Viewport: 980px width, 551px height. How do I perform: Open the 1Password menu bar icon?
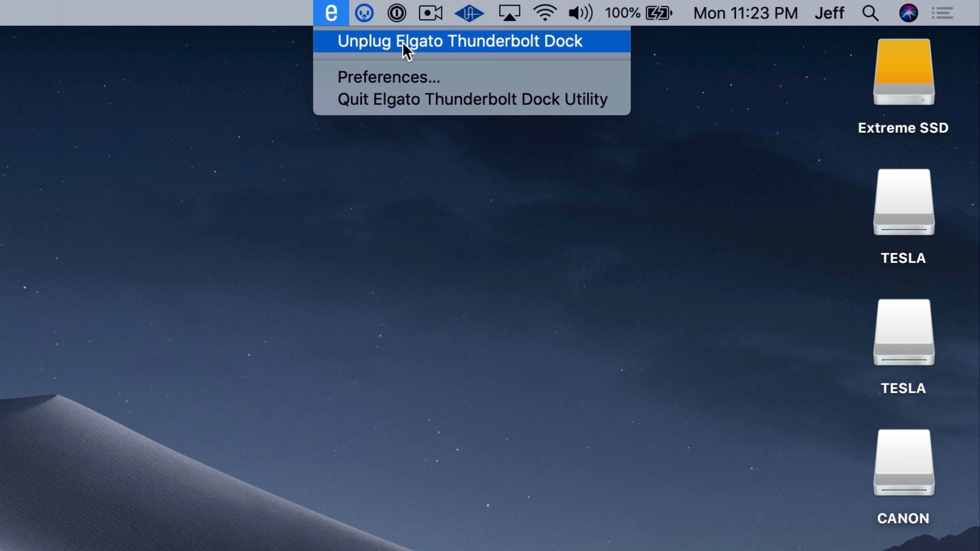[397, 13]
